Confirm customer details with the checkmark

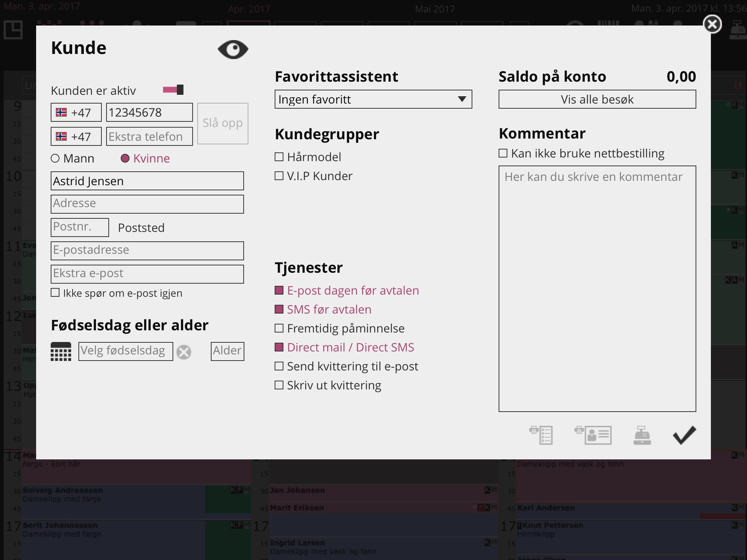coord(684,435)
